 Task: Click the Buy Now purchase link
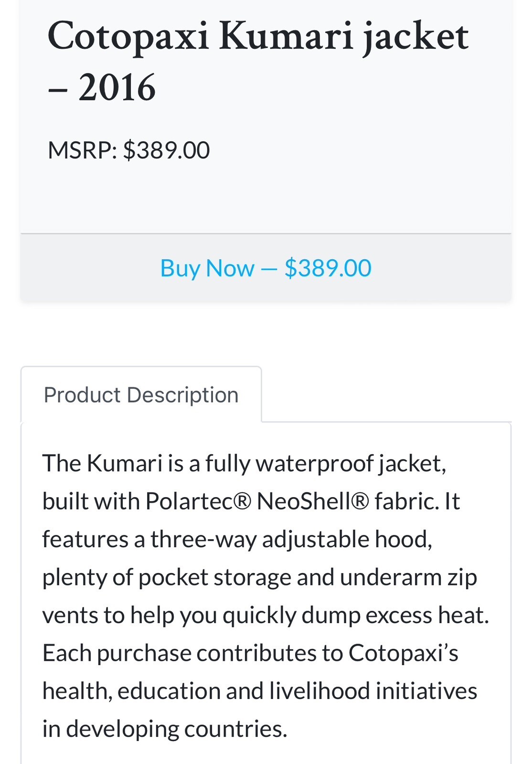(x=266, y=268)
